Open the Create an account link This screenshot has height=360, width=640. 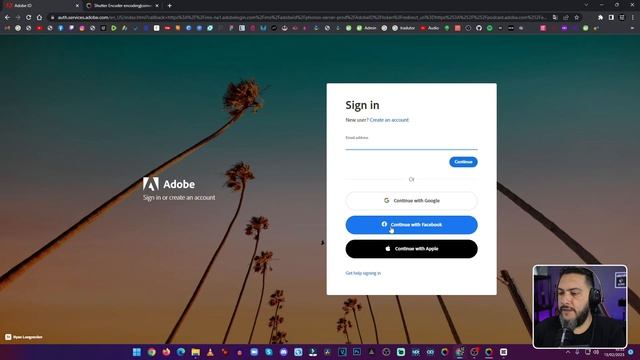(389, 120)
